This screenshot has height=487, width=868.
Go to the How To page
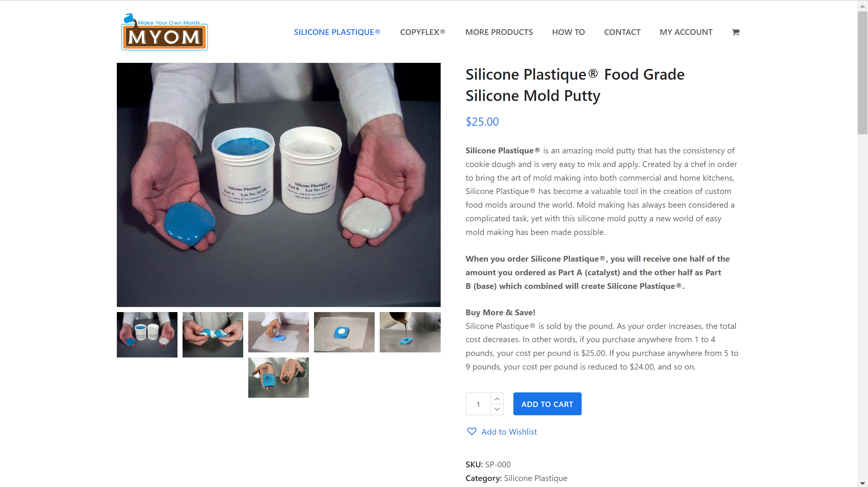[568, 32]
